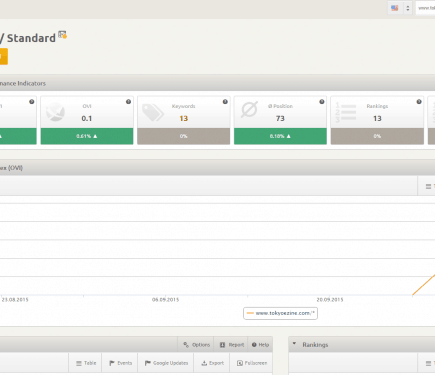Viewport: 435px width, 375px height.
Task: Click the icon next to Standard heading
Action: (62, 35)
